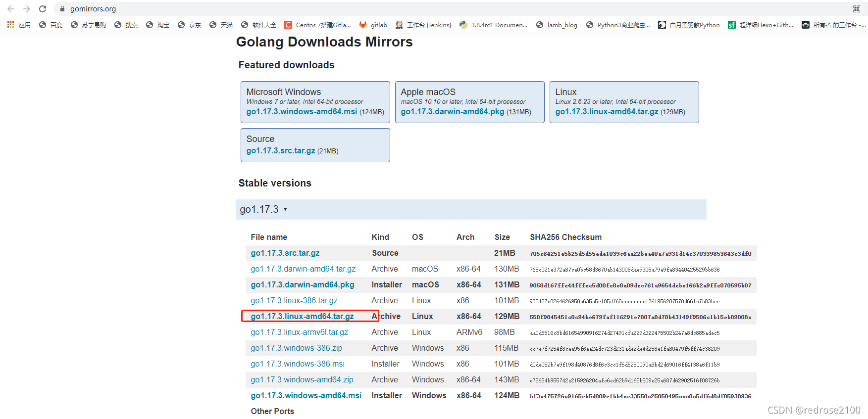Click the Arch column header
Screen dimensions: 868x419
[x=465, y=237]
